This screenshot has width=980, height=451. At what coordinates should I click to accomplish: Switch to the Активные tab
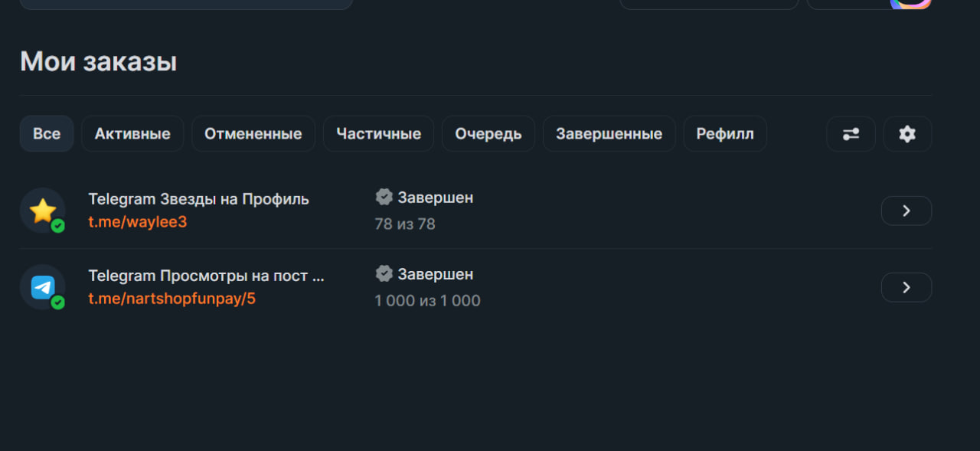click(132, 134)
